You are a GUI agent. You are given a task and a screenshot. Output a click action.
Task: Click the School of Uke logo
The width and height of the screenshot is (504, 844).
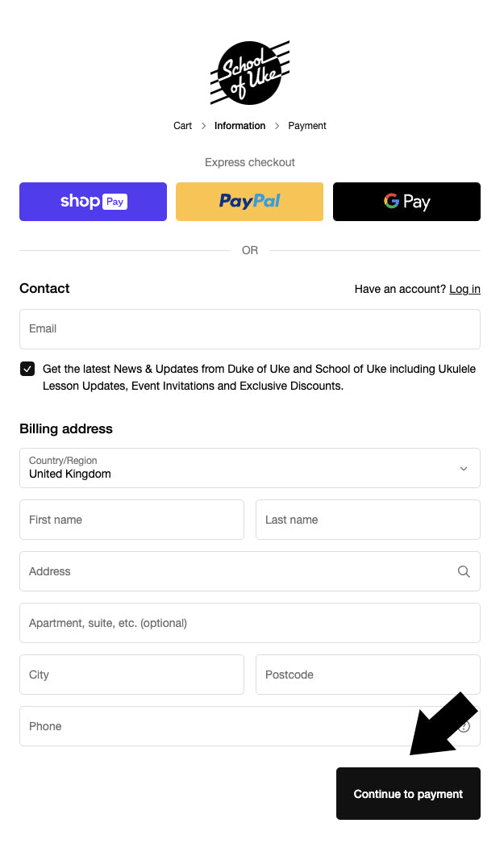[x=250, y=73]
